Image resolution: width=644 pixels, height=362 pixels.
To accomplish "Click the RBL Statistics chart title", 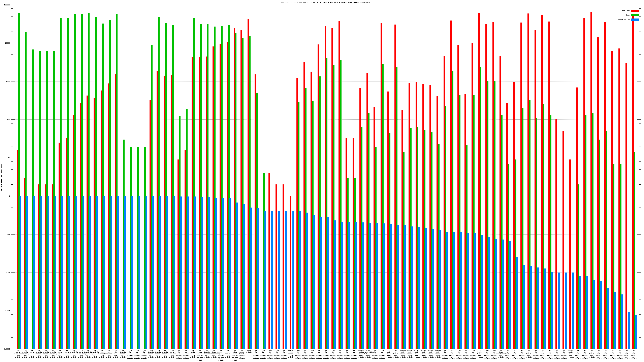I will pos(325,2).
